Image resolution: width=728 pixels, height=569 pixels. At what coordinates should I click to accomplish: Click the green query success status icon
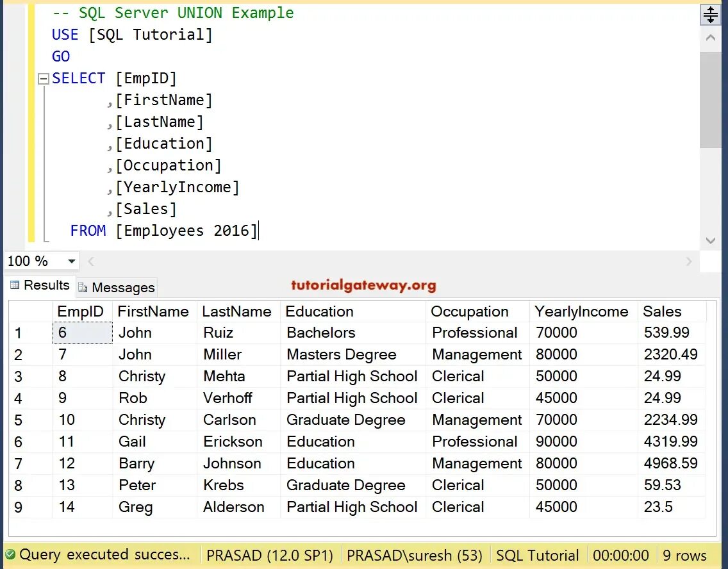click(10, 555)
